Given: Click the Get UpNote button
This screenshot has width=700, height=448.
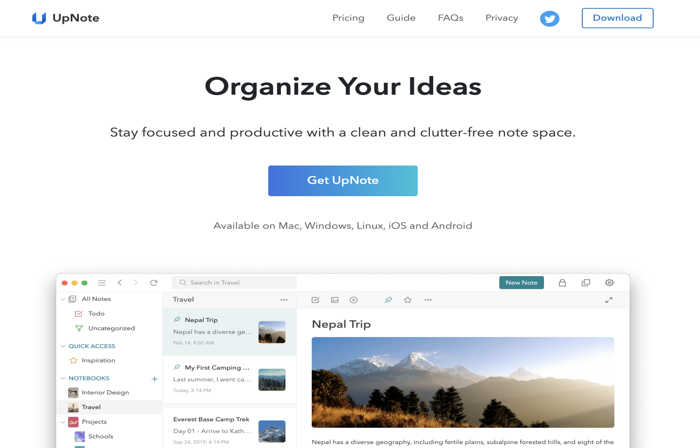Looking at the screenshot, I should click(x=343, y=181).
